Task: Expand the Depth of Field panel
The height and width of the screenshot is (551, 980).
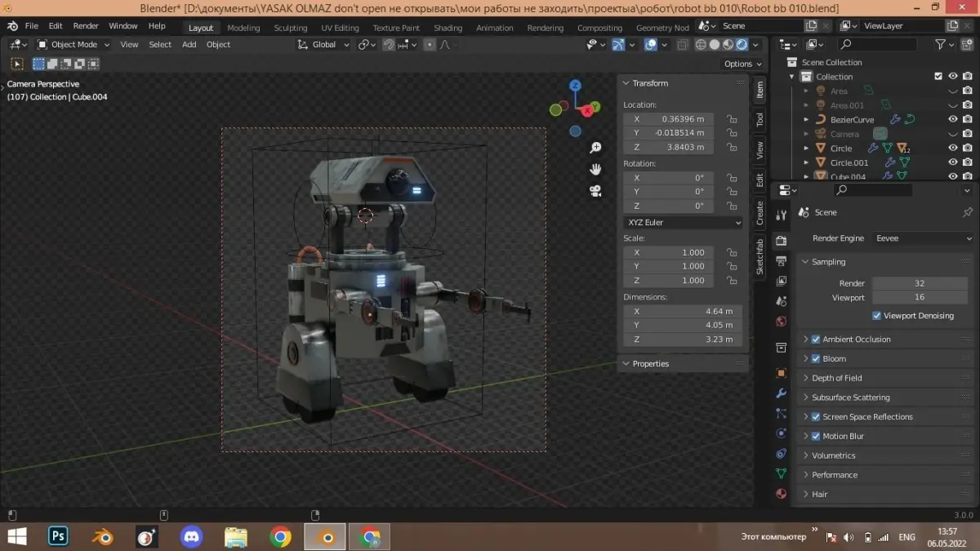Action: (836, 378)
